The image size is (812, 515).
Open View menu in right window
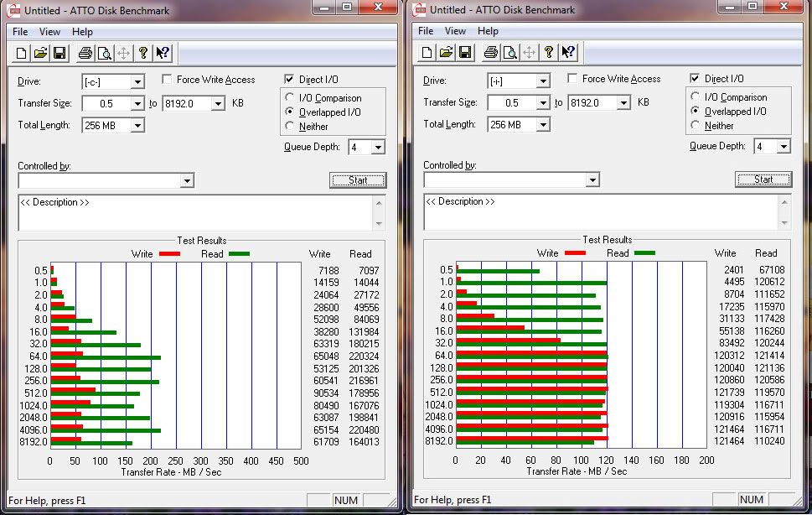(455, 30)
